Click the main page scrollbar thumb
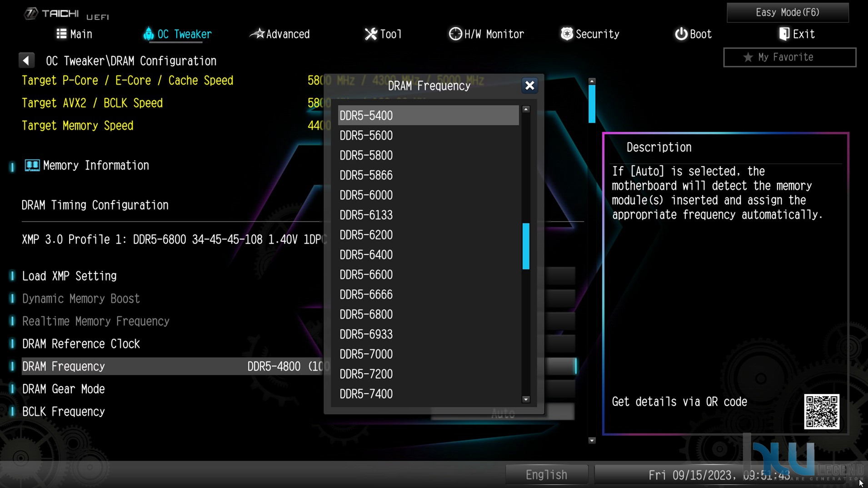The height and width of the screenshot is (488, 868). 592,104
